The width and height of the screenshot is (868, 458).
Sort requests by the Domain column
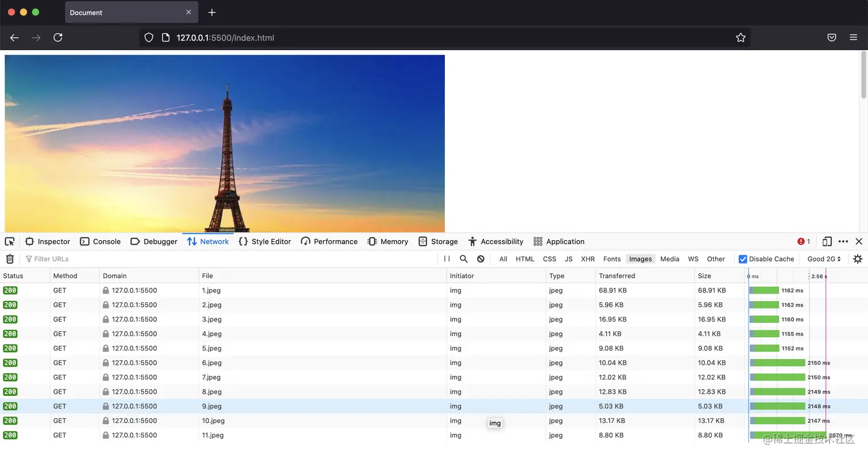[x=149, y=276]
